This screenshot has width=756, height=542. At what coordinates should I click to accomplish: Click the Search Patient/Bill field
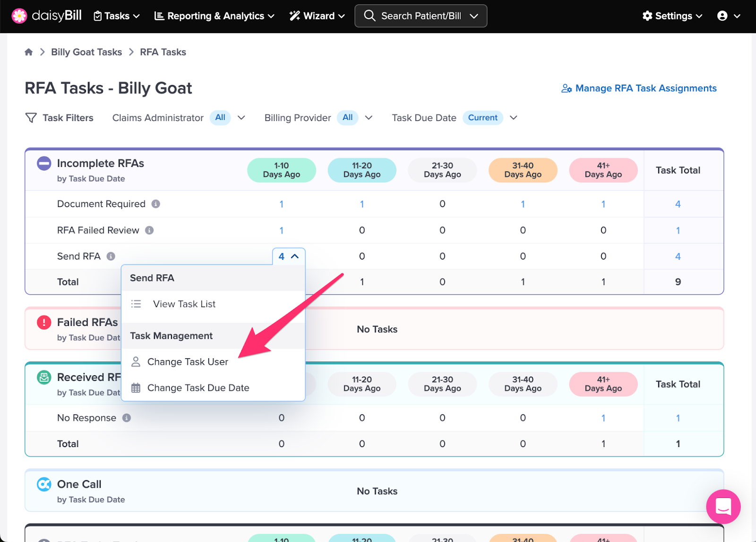421,16
